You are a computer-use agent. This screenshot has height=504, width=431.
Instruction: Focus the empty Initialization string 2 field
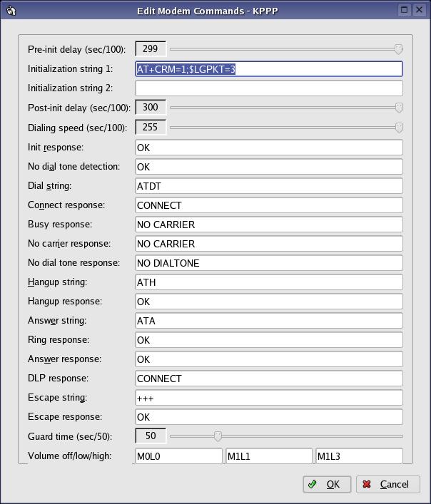(x=269, y=88)
